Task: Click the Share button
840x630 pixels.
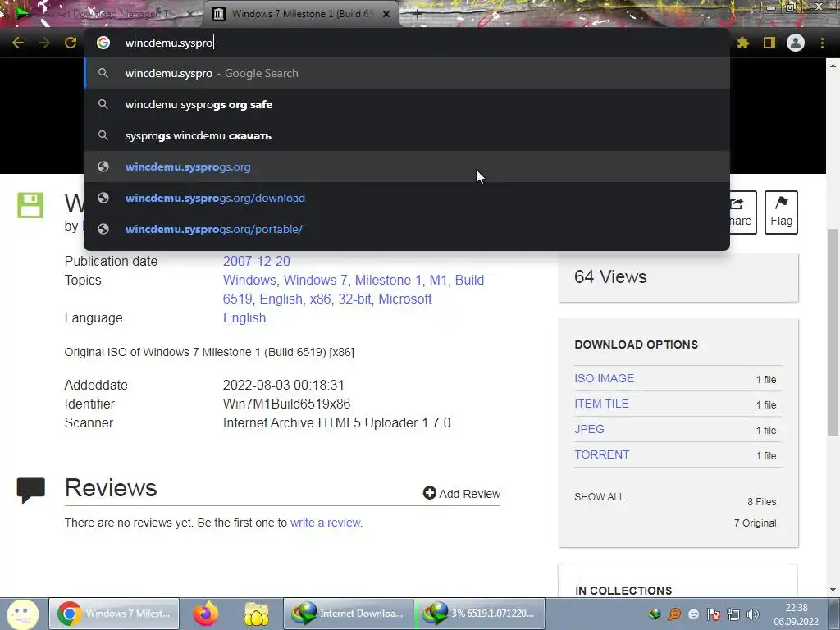Action: pyautogui.click(x=743, y=212)
